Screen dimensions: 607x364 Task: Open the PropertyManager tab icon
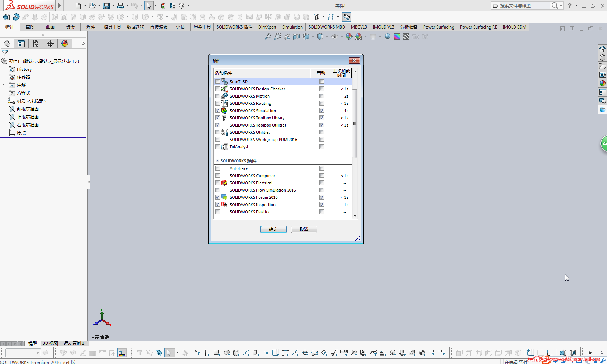21,44
